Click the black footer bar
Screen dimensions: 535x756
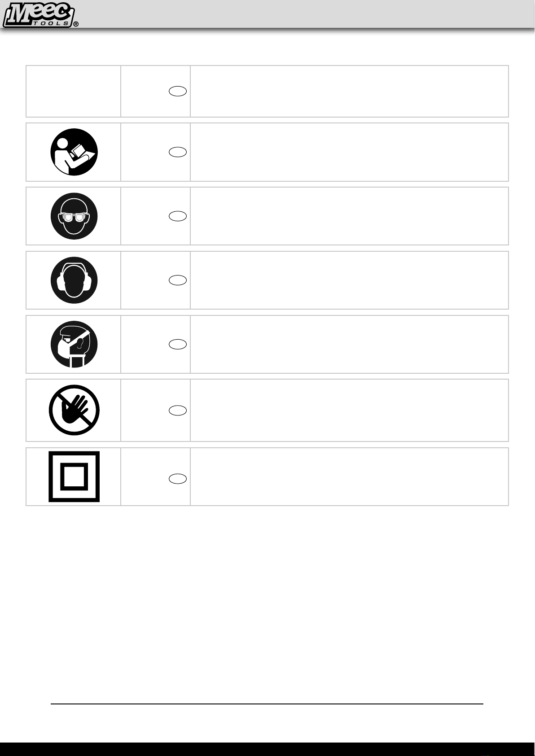(x=267, y=749)
